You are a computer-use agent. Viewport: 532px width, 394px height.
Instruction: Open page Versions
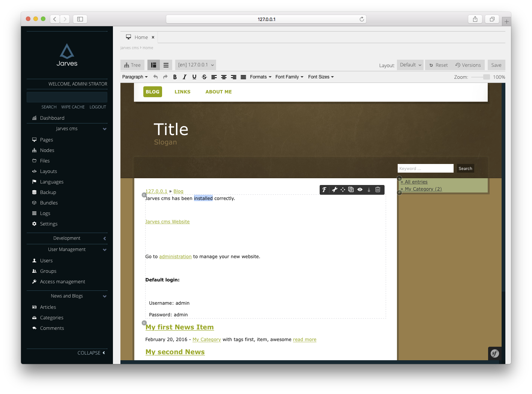pos(468,65)
